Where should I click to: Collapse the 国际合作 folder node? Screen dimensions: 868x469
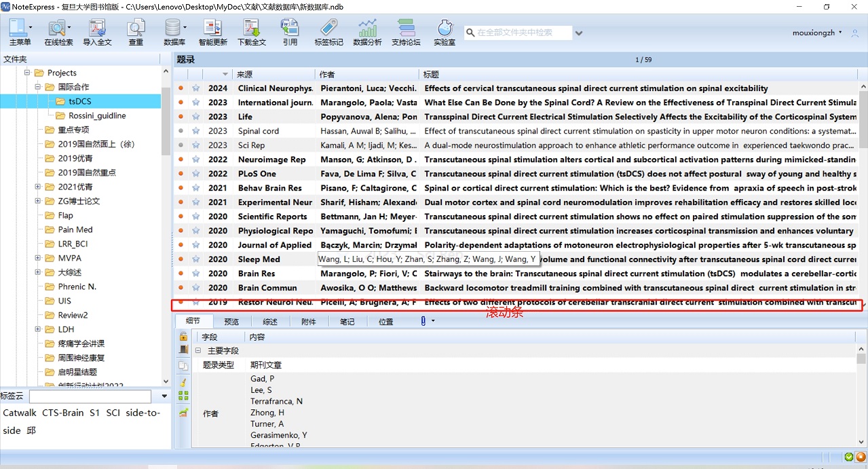pyautogui.click(x=39, y=87)
